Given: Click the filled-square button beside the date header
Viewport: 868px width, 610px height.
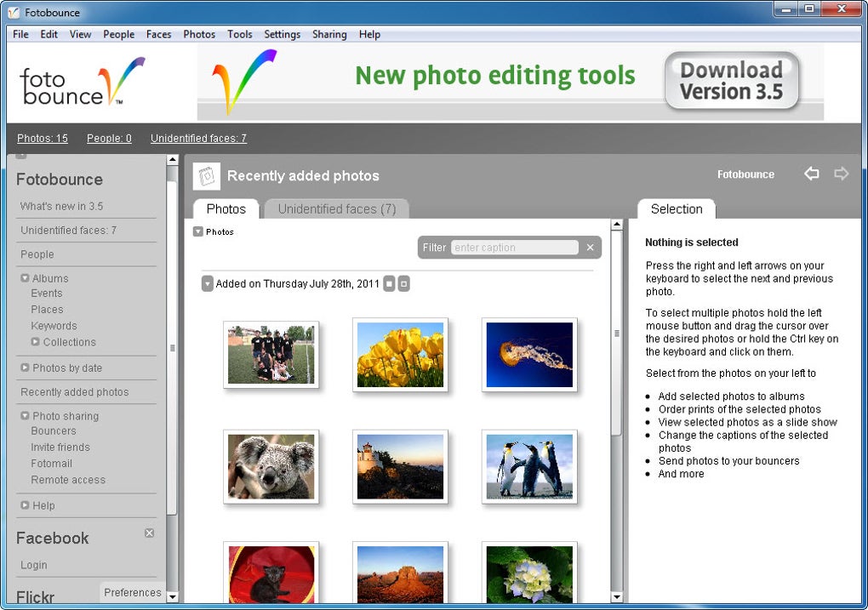Looking at the screenshot, I should [389, 284].
